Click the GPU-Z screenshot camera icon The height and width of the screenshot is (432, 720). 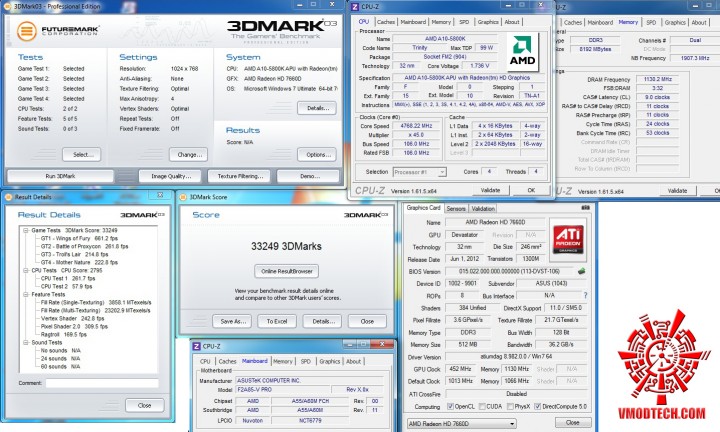(585, 208)
